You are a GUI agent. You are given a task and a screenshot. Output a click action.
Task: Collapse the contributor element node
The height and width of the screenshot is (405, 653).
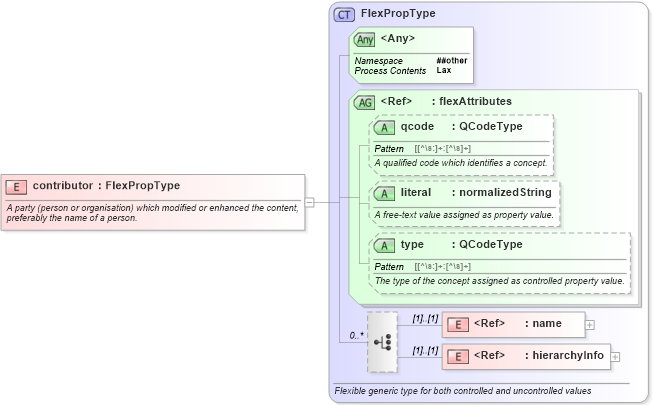click(x=309, y=202)
